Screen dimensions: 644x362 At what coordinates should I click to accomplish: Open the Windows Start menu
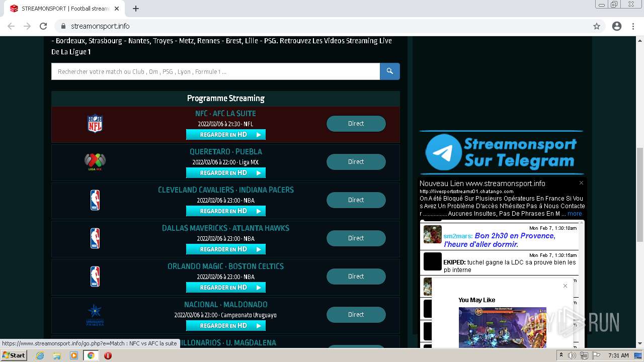[x=14, y=355]
